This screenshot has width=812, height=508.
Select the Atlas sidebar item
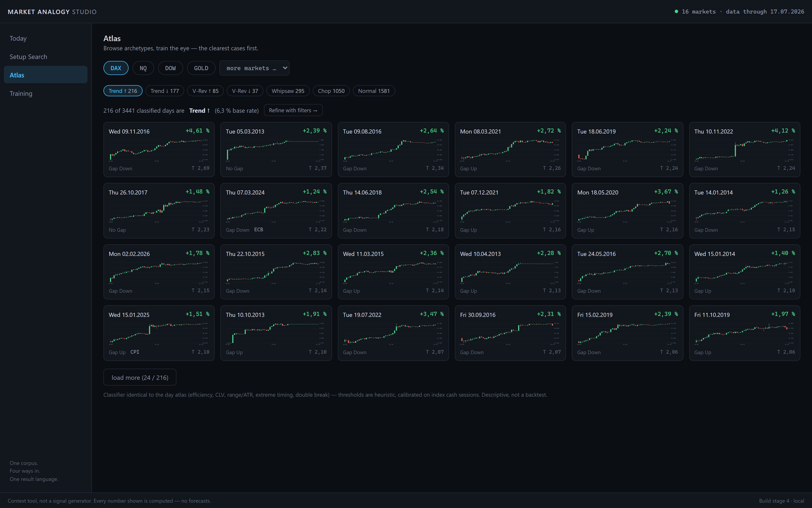tap(46, 75)
